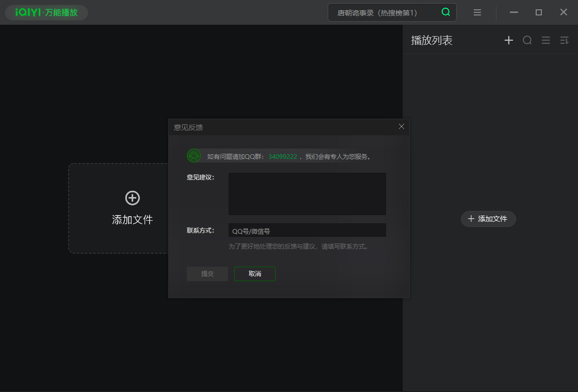Click the 联系方式 label
Screen dimensions: 578x392
tap(200, 230)
